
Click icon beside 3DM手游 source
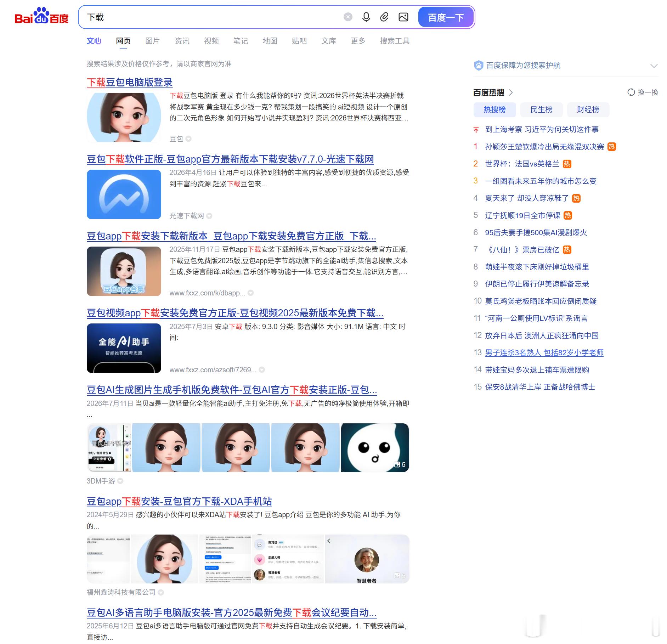pyautogui.click(x=120, y=481)
